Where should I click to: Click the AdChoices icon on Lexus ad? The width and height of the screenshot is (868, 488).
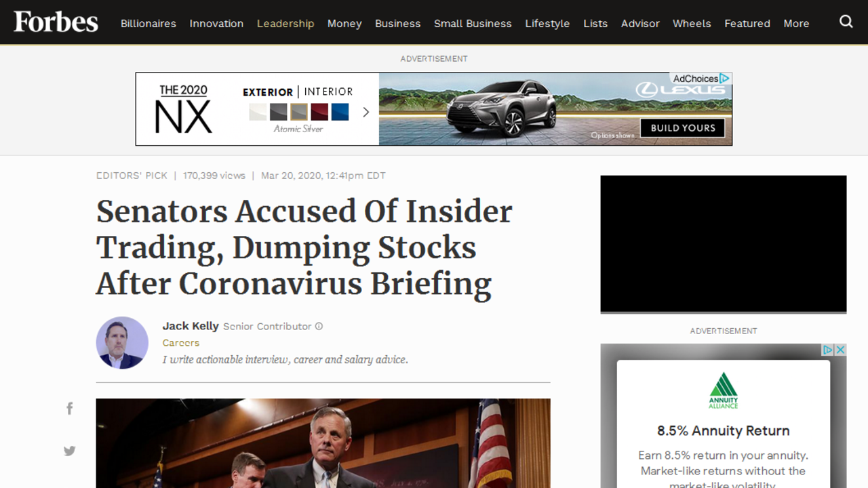pos(724,79)
